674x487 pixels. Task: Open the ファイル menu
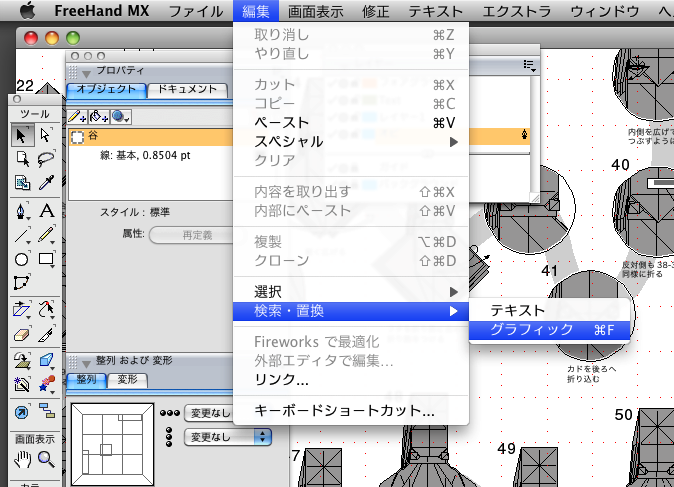click(x=196, y=11)
